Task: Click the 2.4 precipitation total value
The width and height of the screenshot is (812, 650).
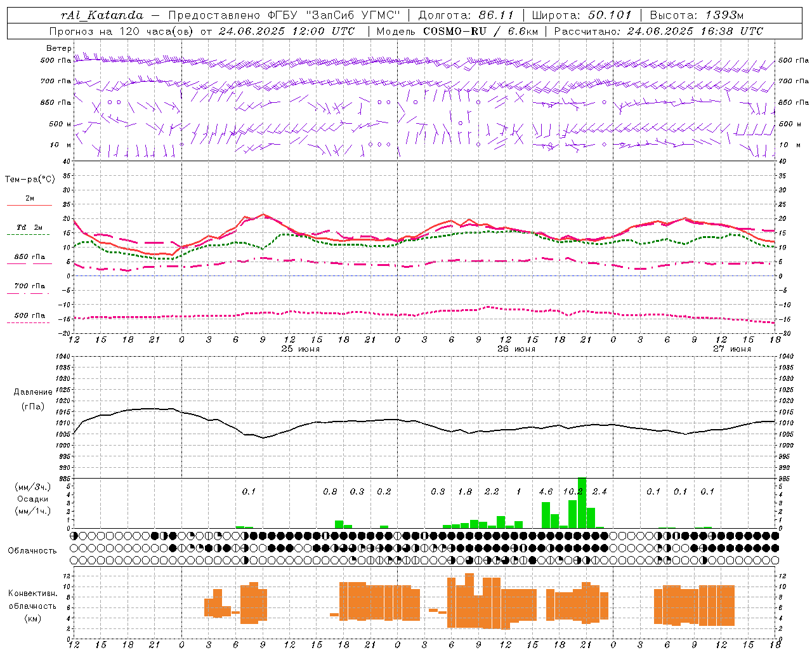Action: pyautogui.click(x=599, y=491)
